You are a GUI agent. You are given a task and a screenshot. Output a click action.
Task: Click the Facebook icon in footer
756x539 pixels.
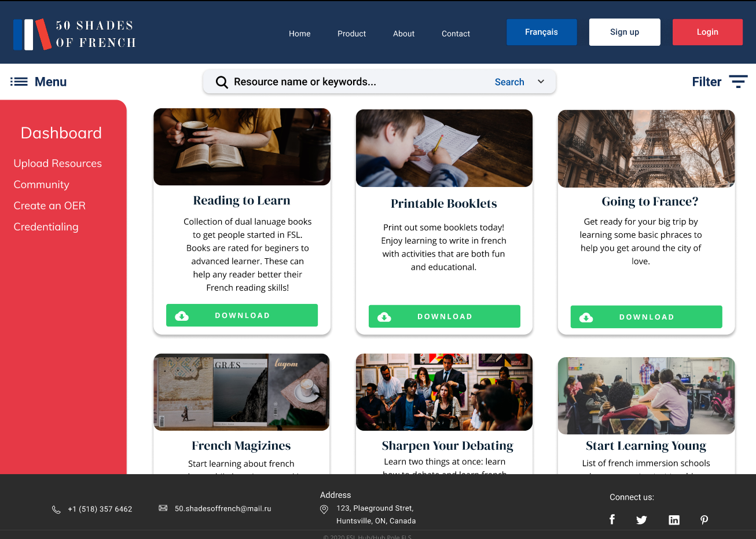pos(612,519)
